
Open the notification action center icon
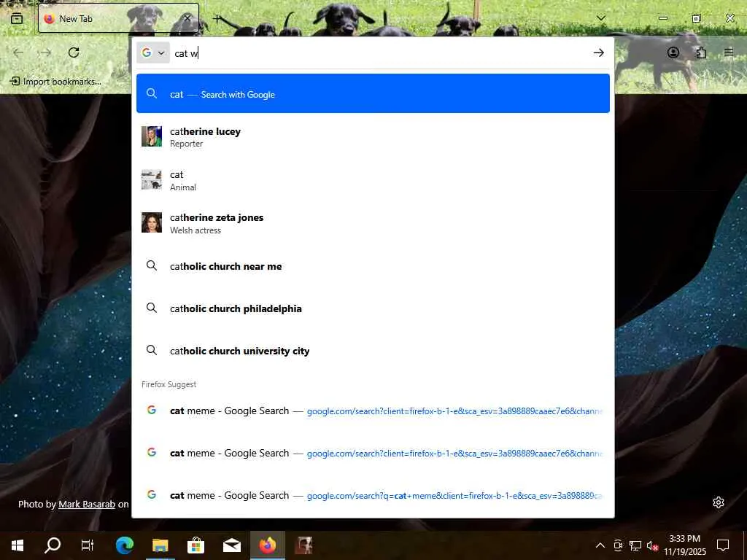point(723,545)
